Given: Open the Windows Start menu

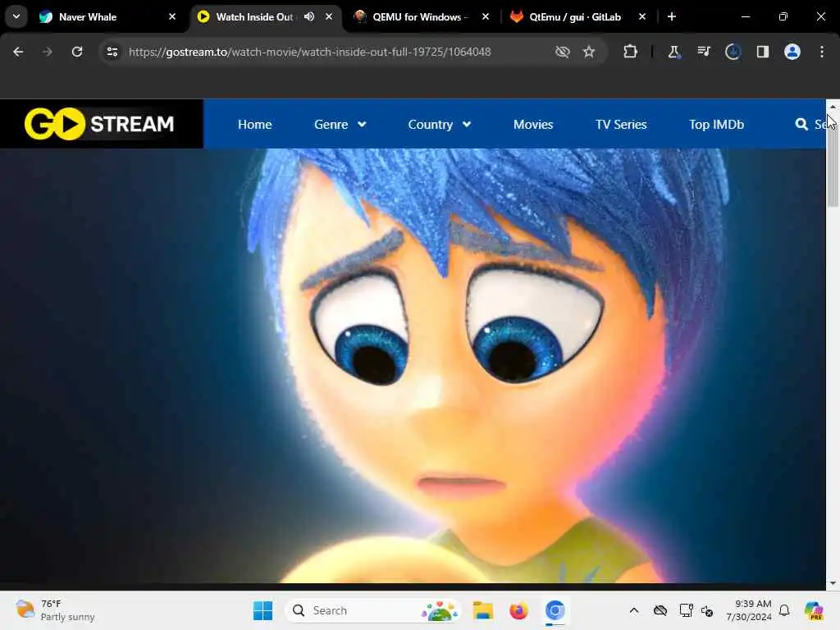Looking at the screenshot, I should (x=262, y=610).
